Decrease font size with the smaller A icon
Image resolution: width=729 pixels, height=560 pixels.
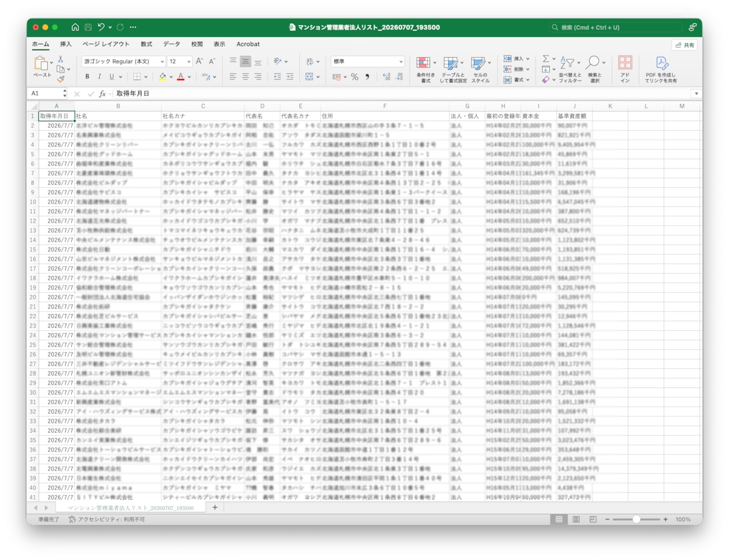point(212,61)
